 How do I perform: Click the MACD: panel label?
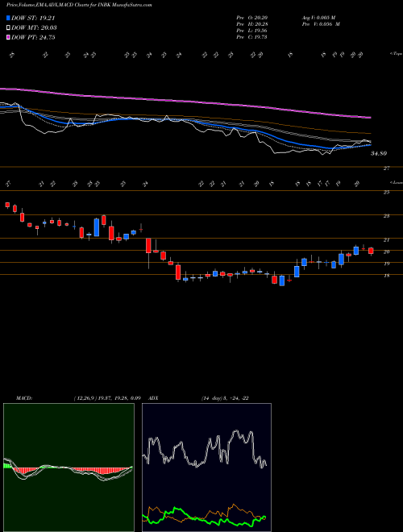24,398
